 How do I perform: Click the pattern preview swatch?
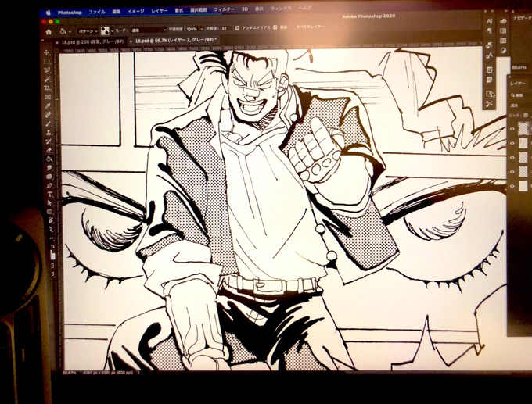pos(105,30)
